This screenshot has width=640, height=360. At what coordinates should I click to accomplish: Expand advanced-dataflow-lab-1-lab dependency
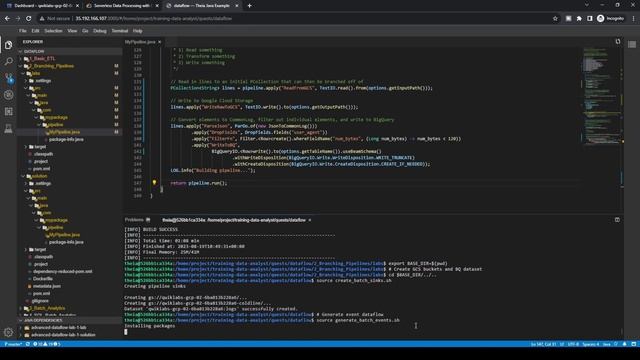point(20,327)
